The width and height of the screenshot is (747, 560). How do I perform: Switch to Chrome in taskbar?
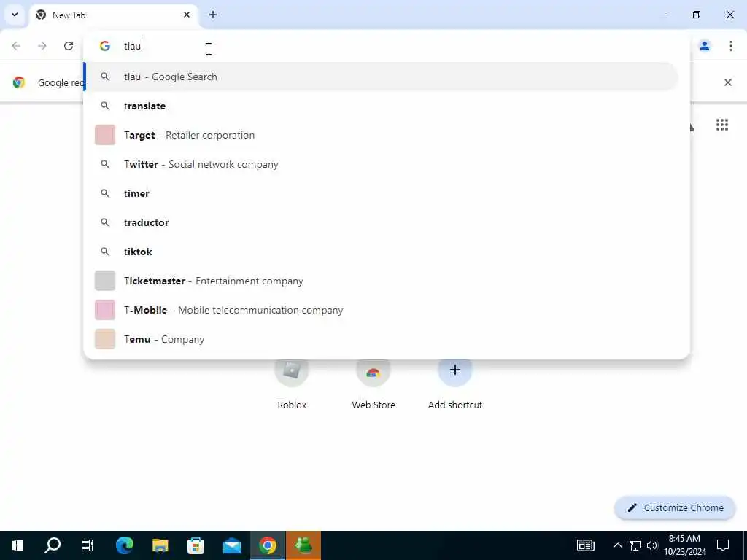click(x=268, y=545)
